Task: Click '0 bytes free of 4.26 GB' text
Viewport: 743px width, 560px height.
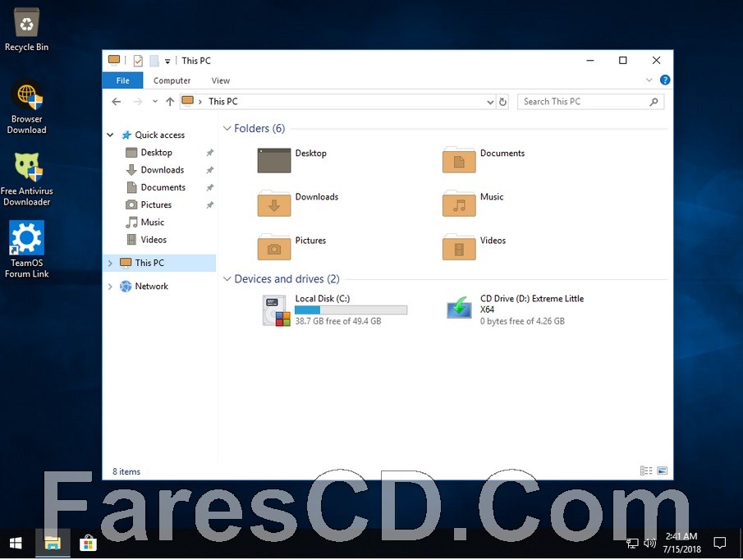Action: pyautogui.click(x=522, y=321)
